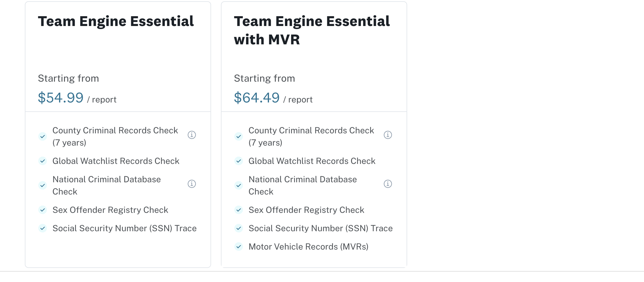
Task: Open County Criminal Records info icon in MVR card
Action: click(x=388, y=135)
